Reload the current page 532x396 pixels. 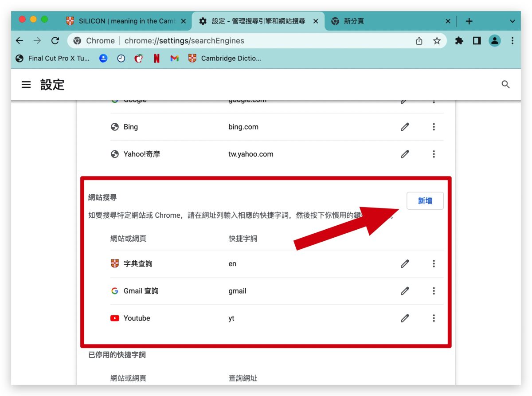pos(55,41)
